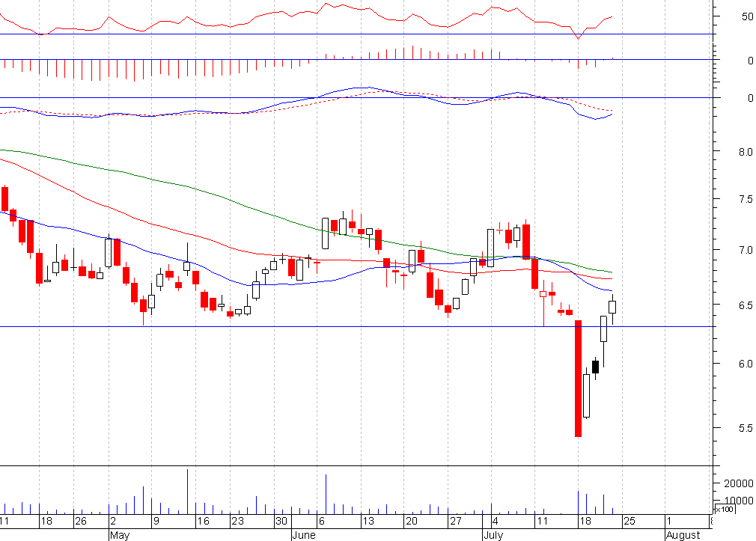
Task: Click the date label 26
Action: click(x=81, y=522)
